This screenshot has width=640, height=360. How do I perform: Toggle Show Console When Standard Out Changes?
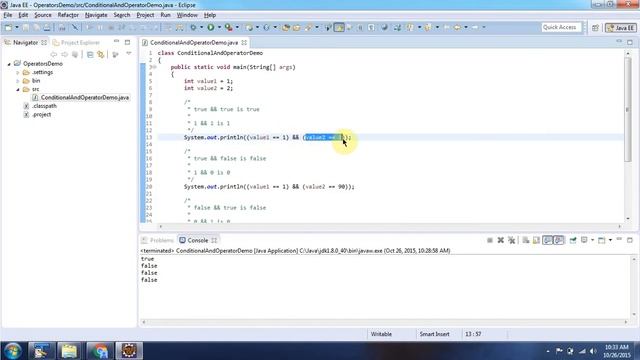(548, 240)
